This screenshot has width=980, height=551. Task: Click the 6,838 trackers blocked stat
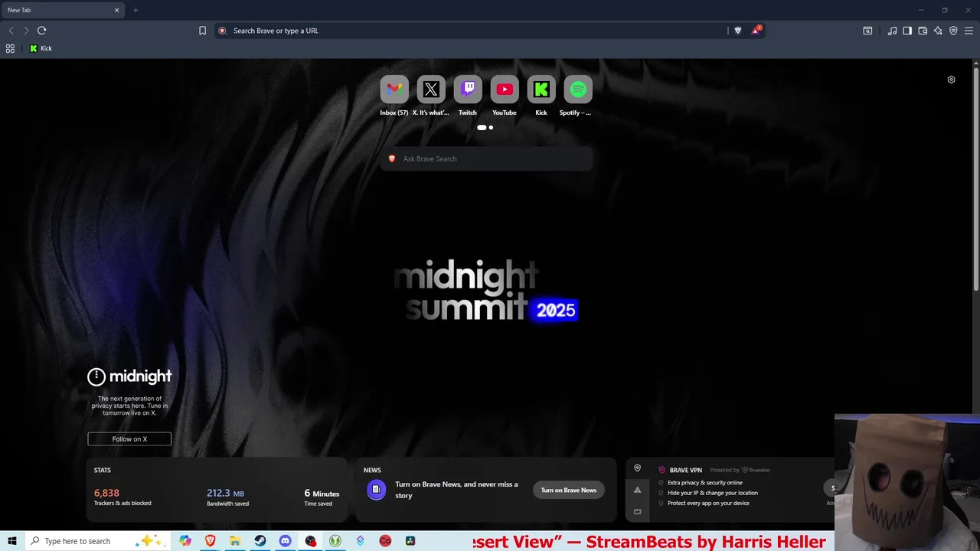(x=122, y=497)
